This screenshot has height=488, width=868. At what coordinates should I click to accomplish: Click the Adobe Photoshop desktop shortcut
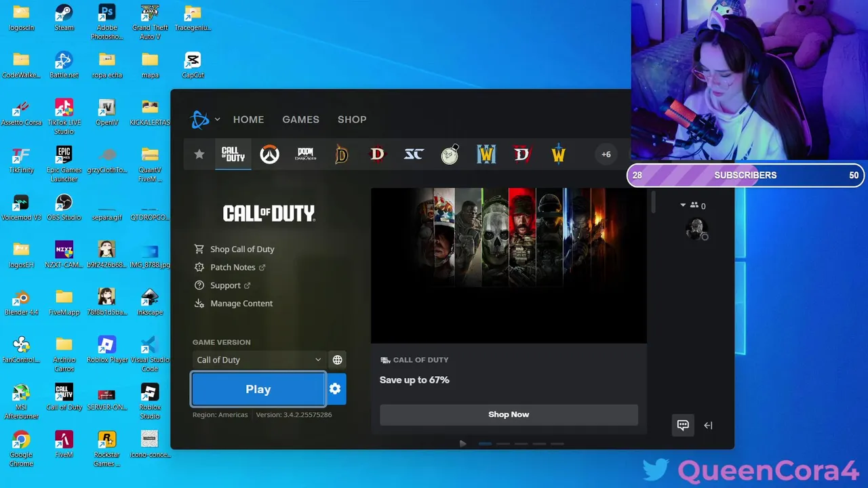click(106, 22)
